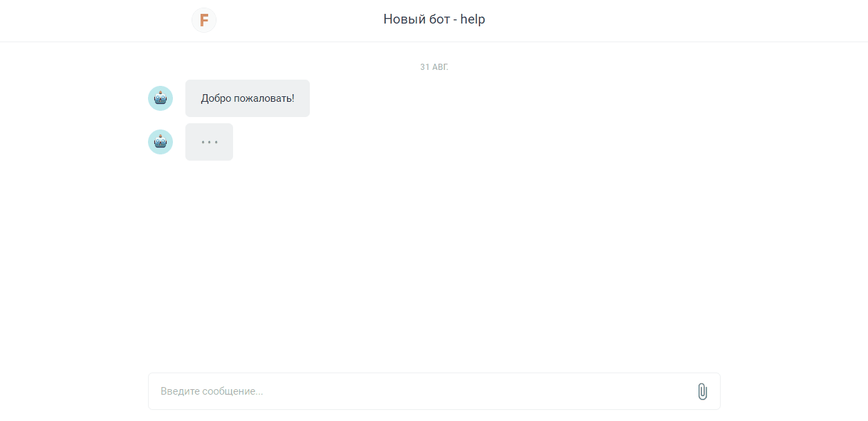The width and height of the screenshot is (868, 421).
Task: Click the orange F logo in header
Action: coord(204,20)
